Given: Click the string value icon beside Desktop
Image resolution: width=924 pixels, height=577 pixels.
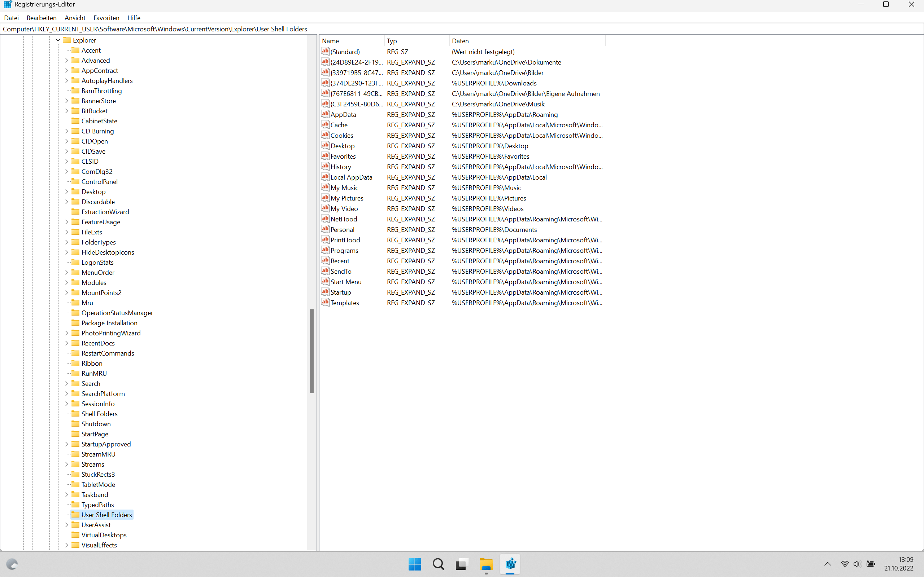Looking at the screenshot, I should (325, 146).
